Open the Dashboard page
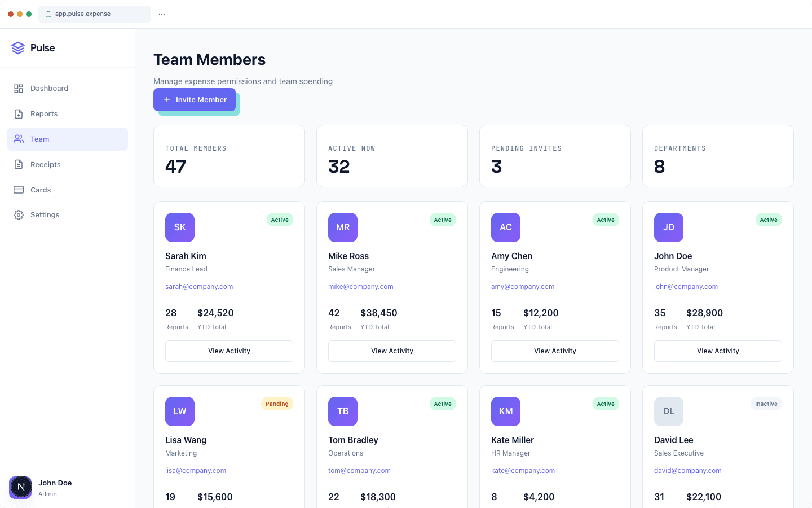 67,89
